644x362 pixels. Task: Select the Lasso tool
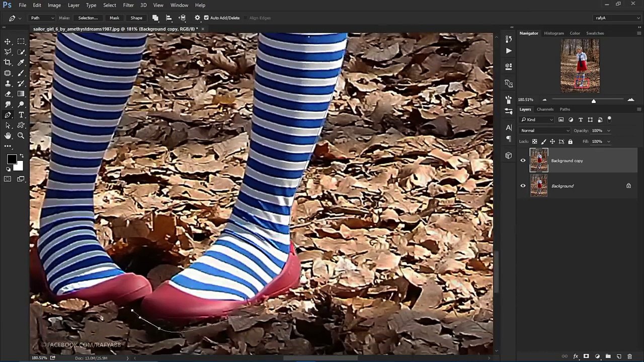(8, 52)
